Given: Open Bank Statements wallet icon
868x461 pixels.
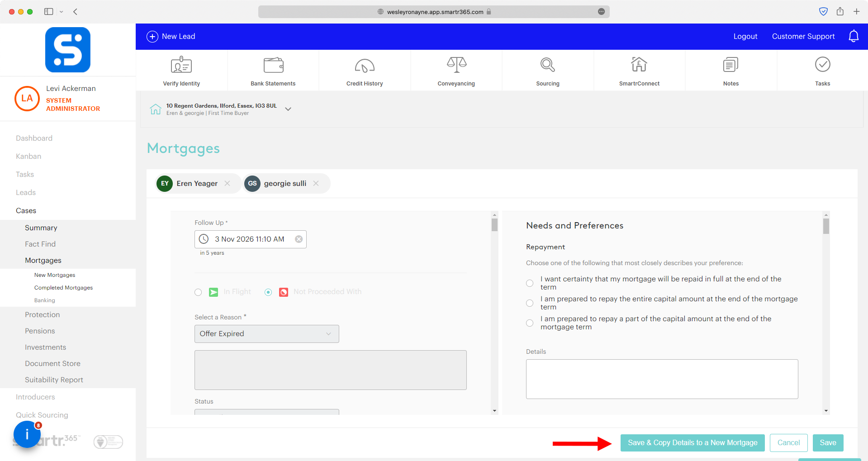Looking at the screenshot, I should pos(273,65).
